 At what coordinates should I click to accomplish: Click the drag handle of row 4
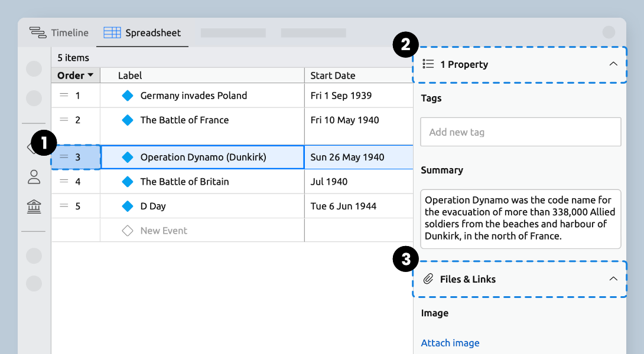pyautogui.click(x=64, y=181)
